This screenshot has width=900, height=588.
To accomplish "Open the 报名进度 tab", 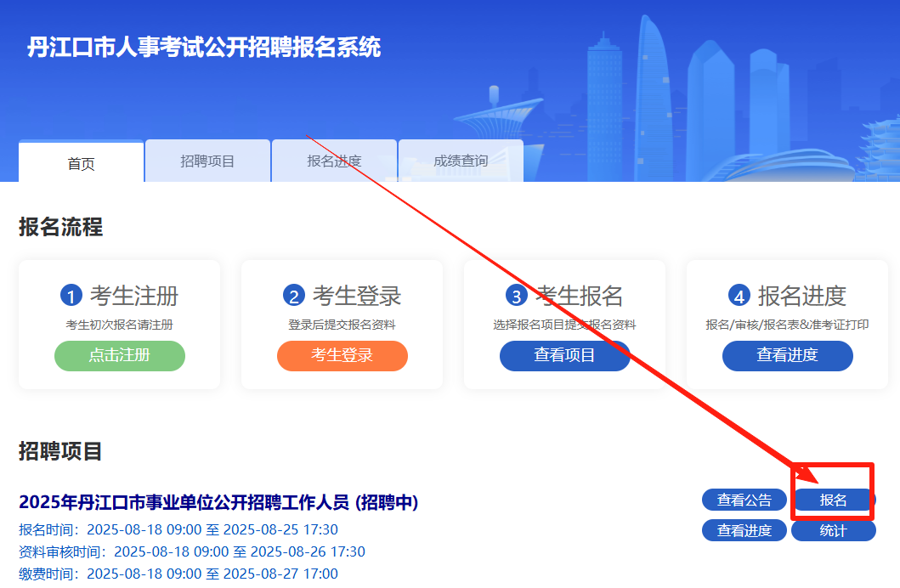I will [x=334, y=161].
